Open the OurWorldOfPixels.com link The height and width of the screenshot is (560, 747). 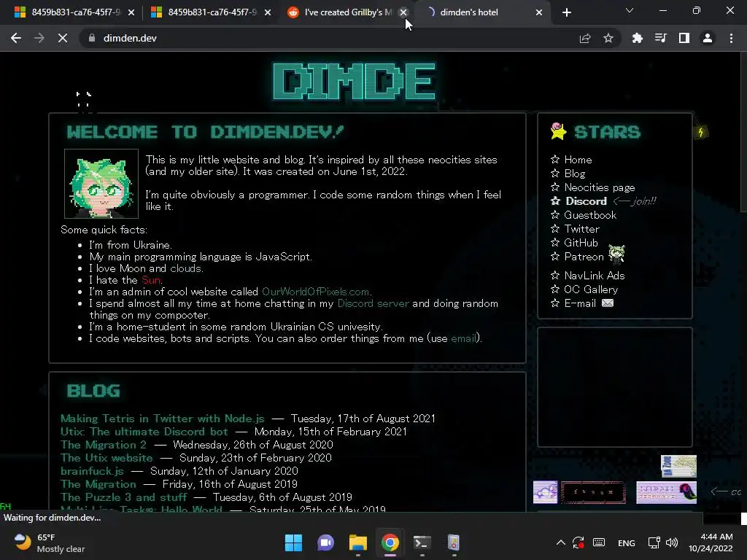tap(315, 292)
